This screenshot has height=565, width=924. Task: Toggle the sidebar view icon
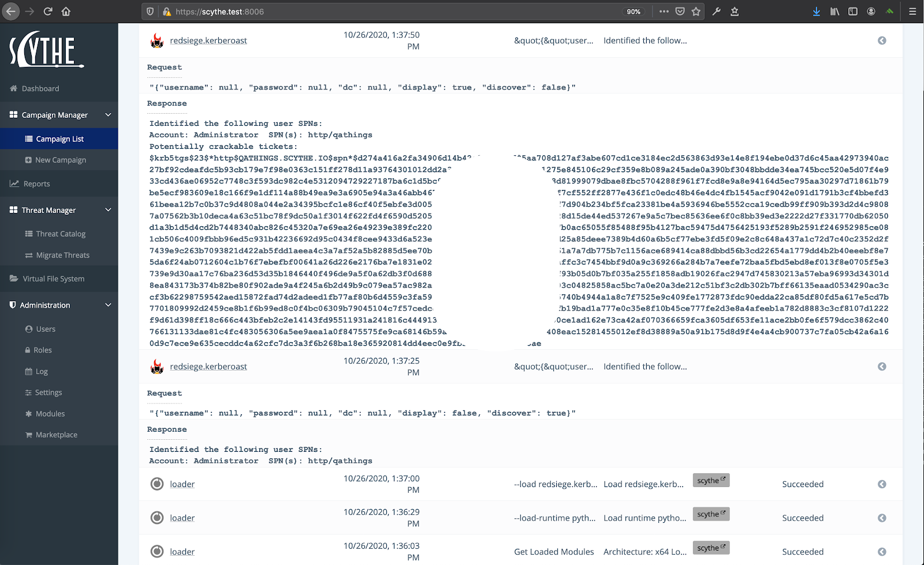pos(853,12)
